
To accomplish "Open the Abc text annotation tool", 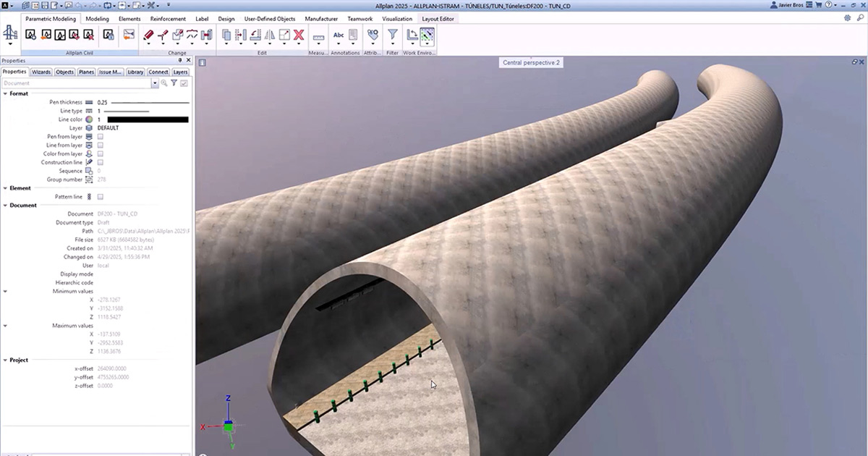I will point(339,34).
